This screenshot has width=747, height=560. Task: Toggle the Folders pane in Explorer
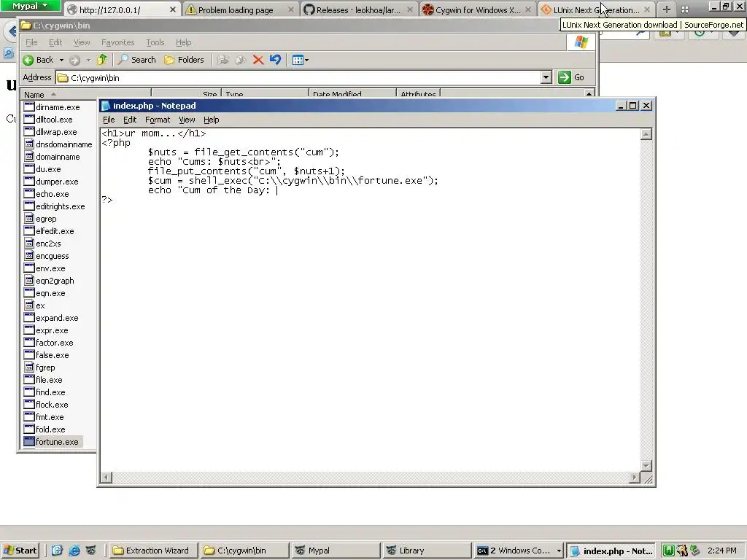tap(184, 60)
